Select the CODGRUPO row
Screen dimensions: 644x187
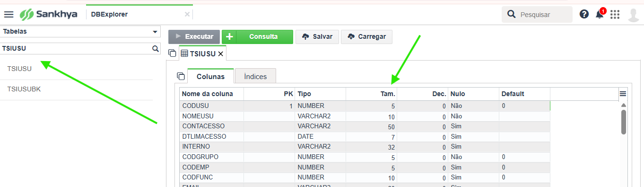coord(365,157)
